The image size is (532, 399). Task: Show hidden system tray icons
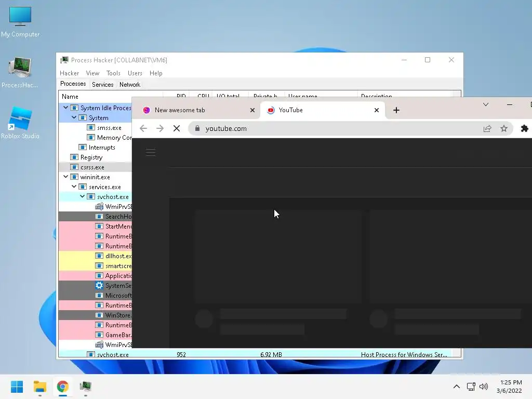click(x=457, y=387)
